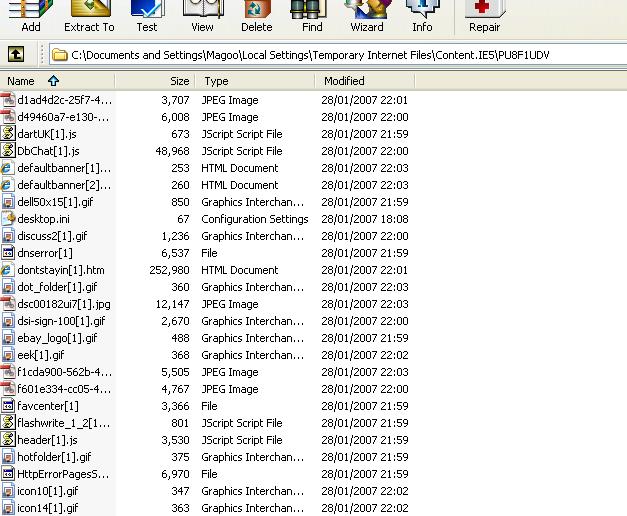Run the Test archive tool
The height and width of the screenshot is (516, 627).
point(147,14)
